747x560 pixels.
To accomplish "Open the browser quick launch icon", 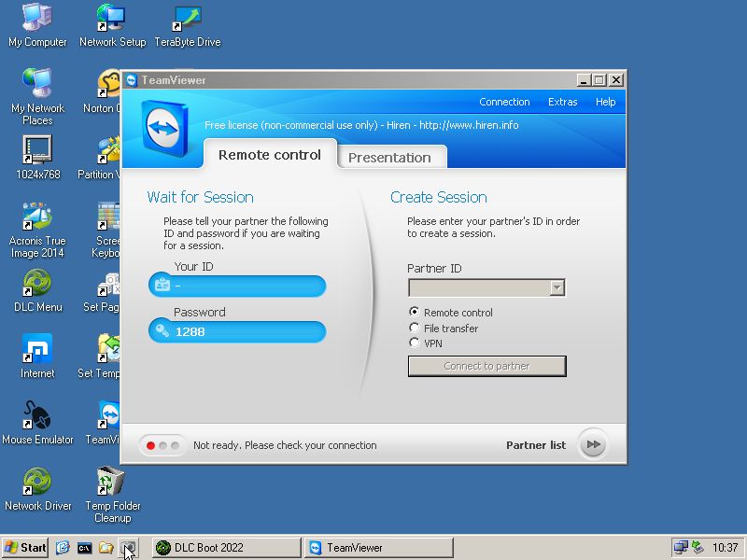I will click(63, 548).
